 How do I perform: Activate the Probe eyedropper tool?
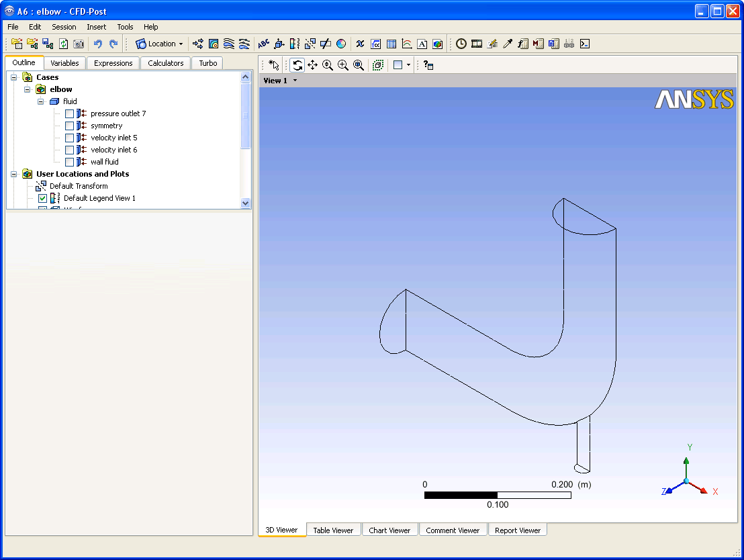[x=508, y=44]
